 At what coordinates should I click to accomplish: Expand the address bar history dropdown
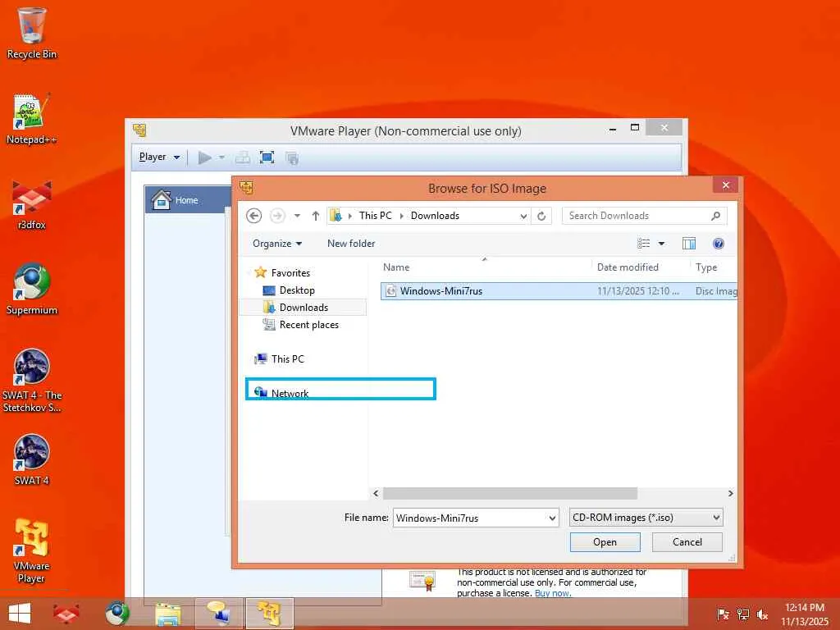click(523, 216)
